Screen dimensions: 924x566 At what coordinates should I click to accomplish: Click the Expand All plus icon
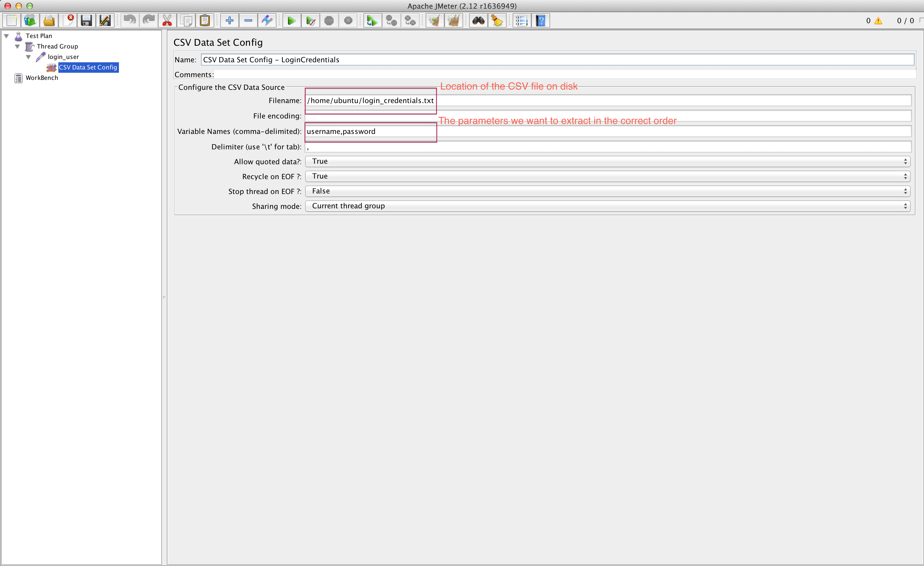click(230, 21)
